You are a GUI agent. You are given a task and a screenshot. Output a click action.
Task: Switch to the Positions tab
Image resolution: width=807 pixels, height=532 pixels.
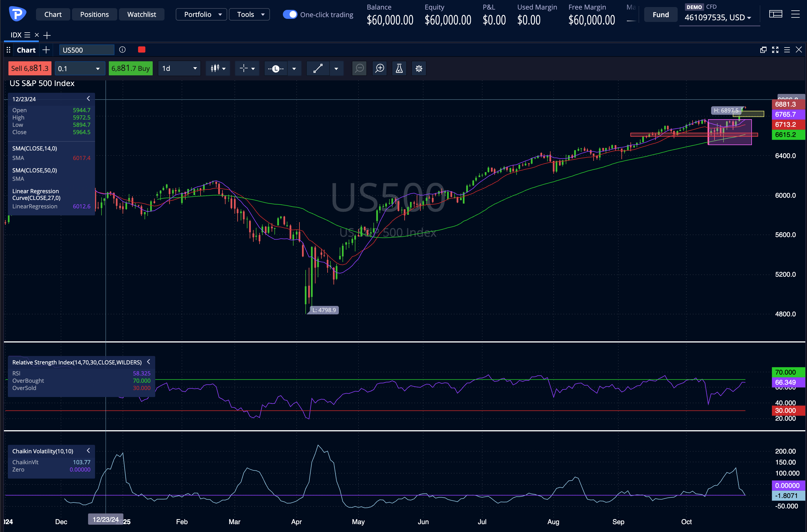pyautogui.click(x=94, y=14)
